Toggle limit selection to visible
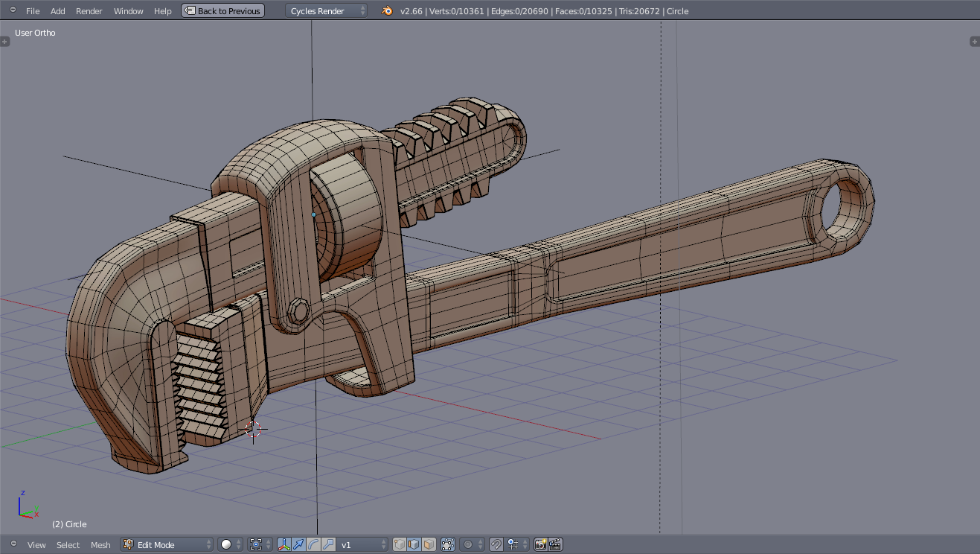This screenshot has height=554, width=980. 448,544
